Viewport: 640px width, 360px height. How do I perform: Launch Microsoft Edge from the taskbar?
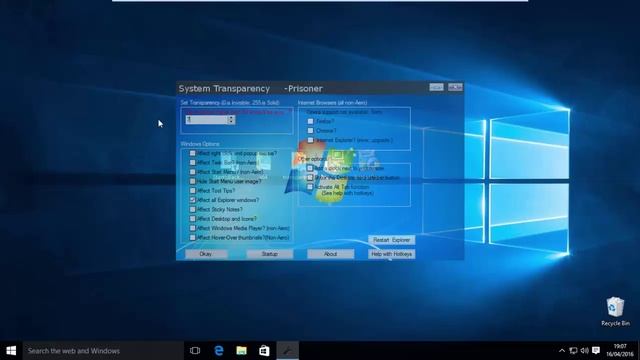coord(219,351)
